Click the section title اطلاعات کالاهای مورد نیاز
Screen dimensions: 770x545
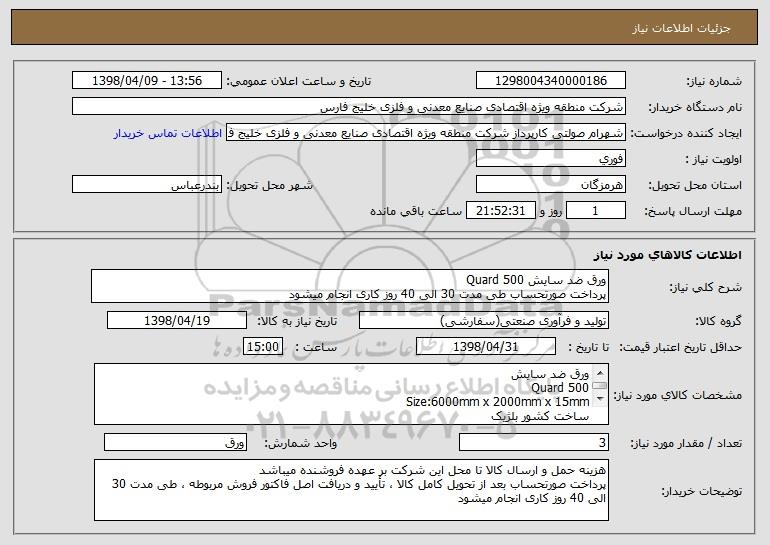667,254
